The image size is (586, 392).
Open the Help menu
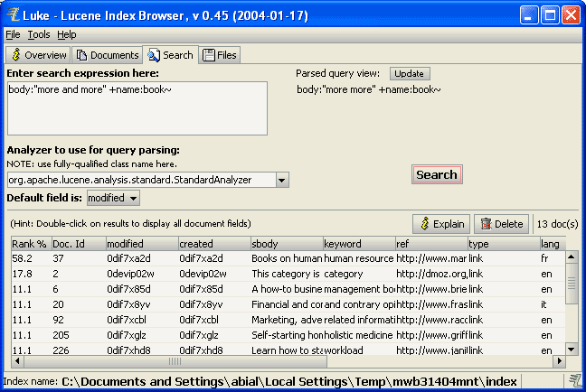click(67, 34)
